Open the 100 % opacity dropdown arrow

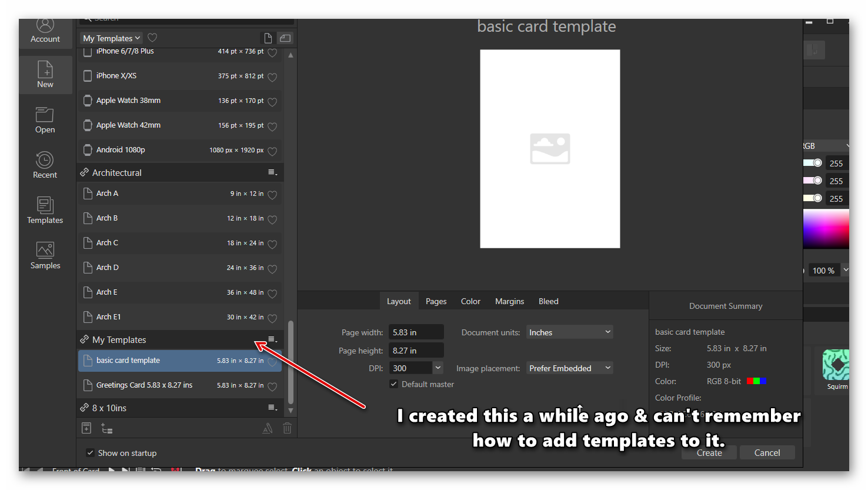tap(845, 270)
